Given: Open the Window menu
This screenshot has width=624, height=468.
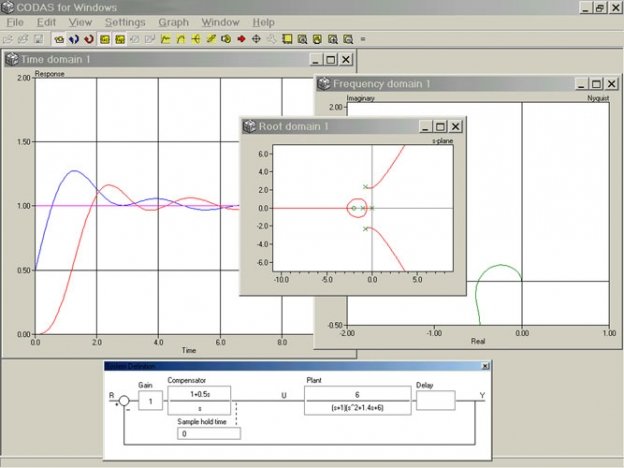Looking at the screenshot, I should [x=220, y=22].
